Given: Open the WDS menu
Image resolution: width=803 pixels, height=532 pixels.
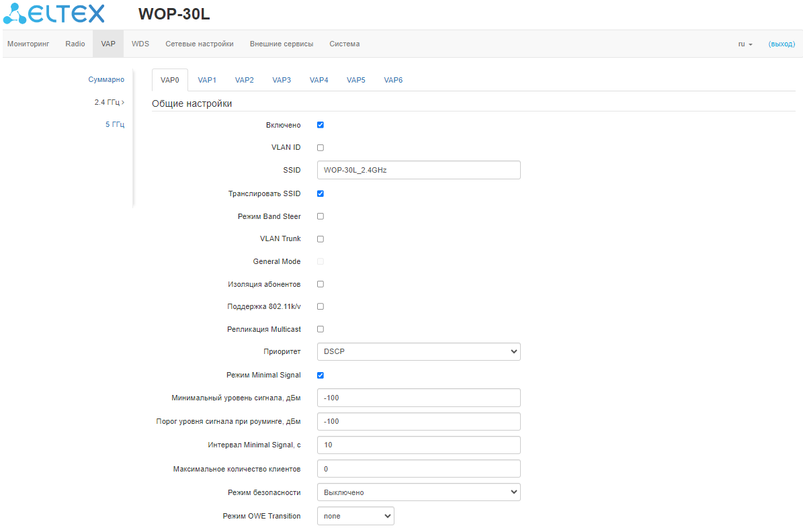Looking at the screenshot, I should [x=140, y=44].
